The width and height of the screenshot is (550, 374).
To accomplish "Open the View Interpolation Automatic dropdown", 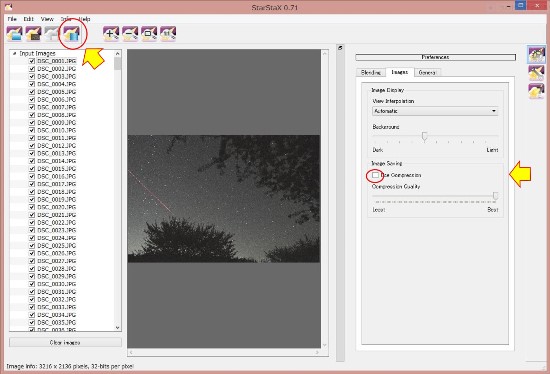I will (x=435, y=111).
